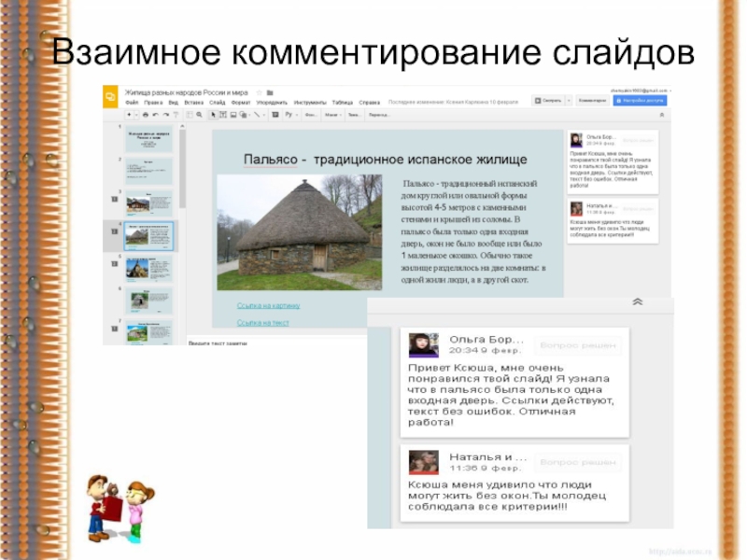Open the link 'Ссылка на картинку'
The width and height of the screenshot is (747, 560).
click(x=268, y=305)
